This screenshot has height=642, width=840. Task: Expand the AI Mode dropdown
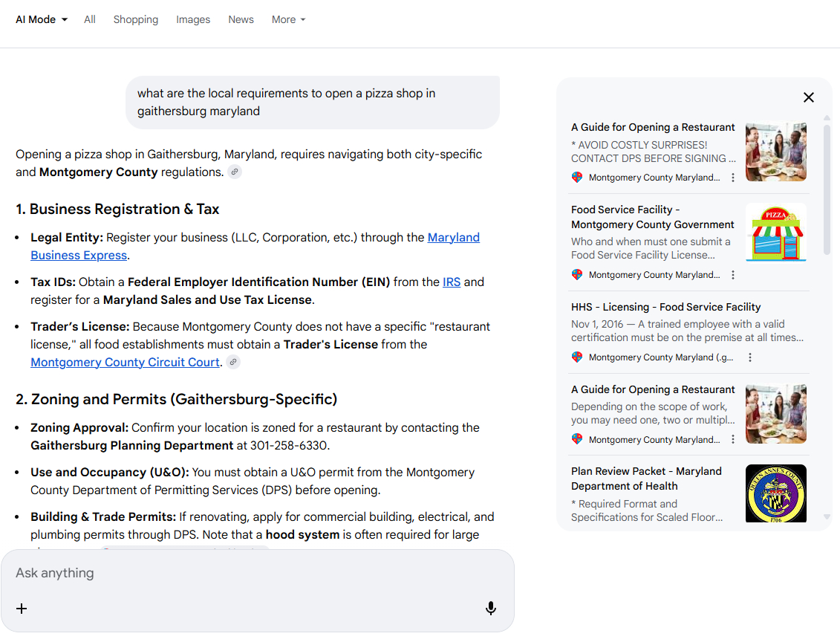[42, 20]
